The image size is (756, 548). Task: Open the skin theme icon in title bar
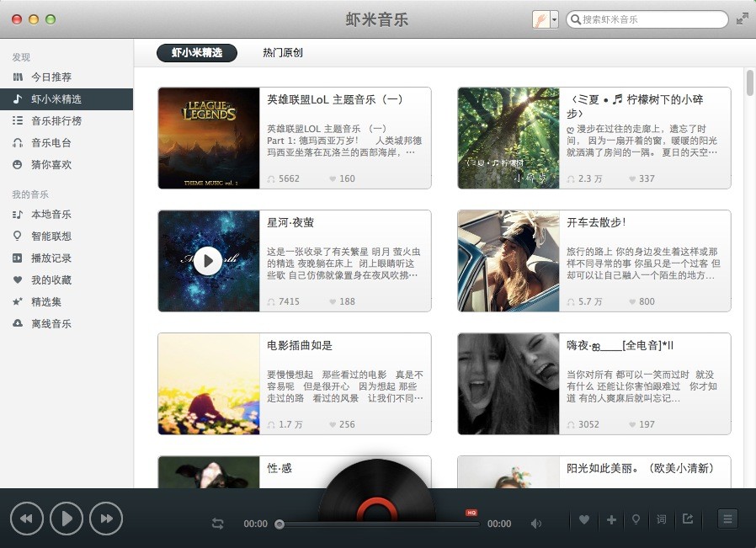541,19
